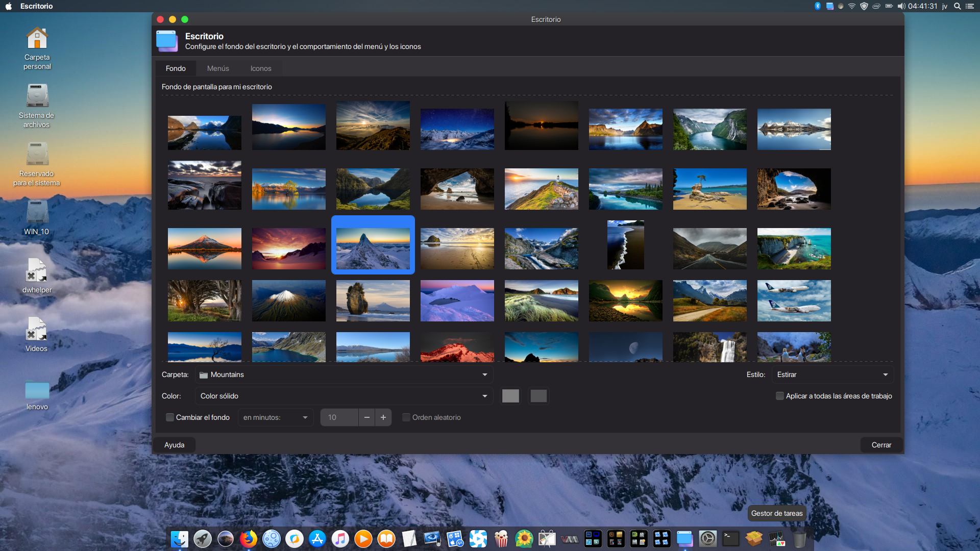Choose the airplanes wallpaper thumbnail
This screenshot has height=551, width=980.
point(794,300)
